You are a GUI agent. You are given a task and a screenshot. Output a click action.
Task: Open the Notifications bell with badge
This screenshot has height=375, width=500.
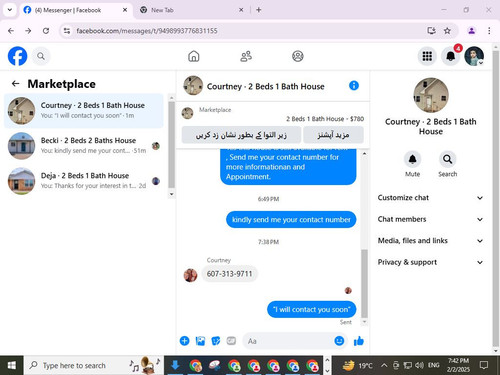tap(451, 56)
